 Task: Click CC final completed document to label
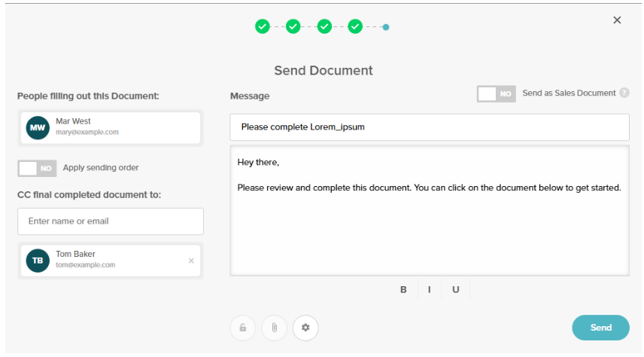[89, 195]
